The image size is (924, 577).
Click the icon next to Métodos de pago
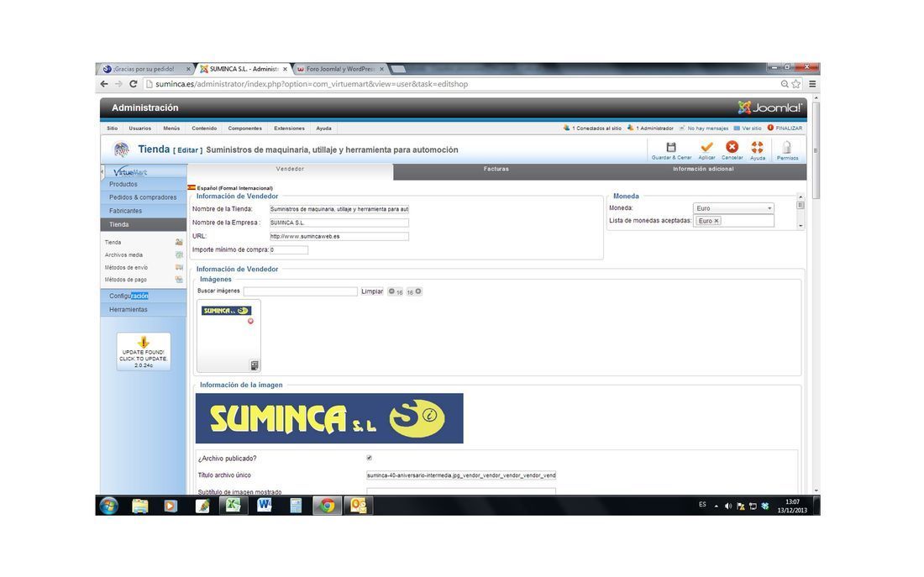pos(179,280)
